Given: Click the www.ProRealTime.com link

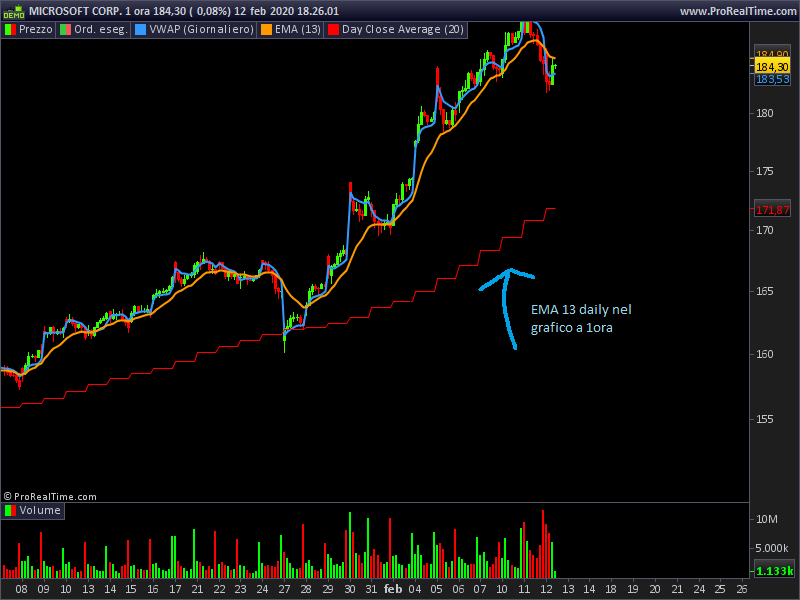Looking at the screenshot, I should pyautogui.click(x=738, y=11).
